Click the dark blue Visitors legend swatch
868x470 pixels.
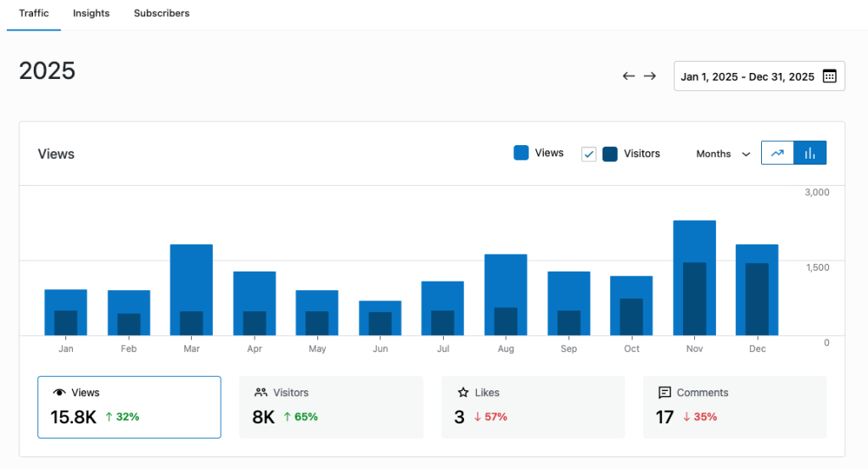tap(610, 154)
